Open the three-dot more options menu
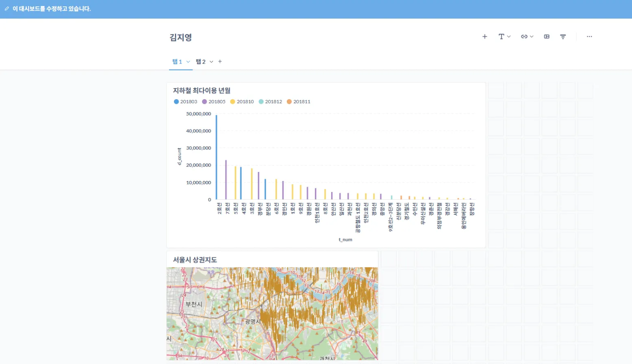Image resolution: width=632 pixels, height=364 pixels. (589, 37)
